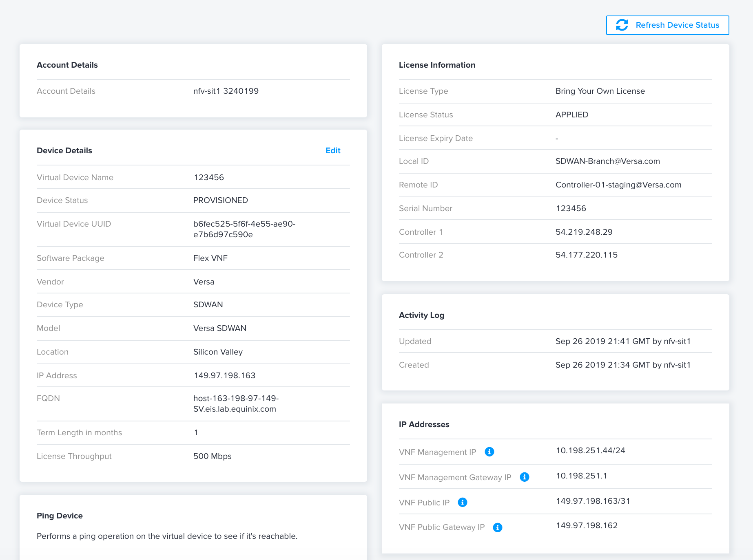
Task: Click the refresh arrows icon
Action: pos(622,25)
